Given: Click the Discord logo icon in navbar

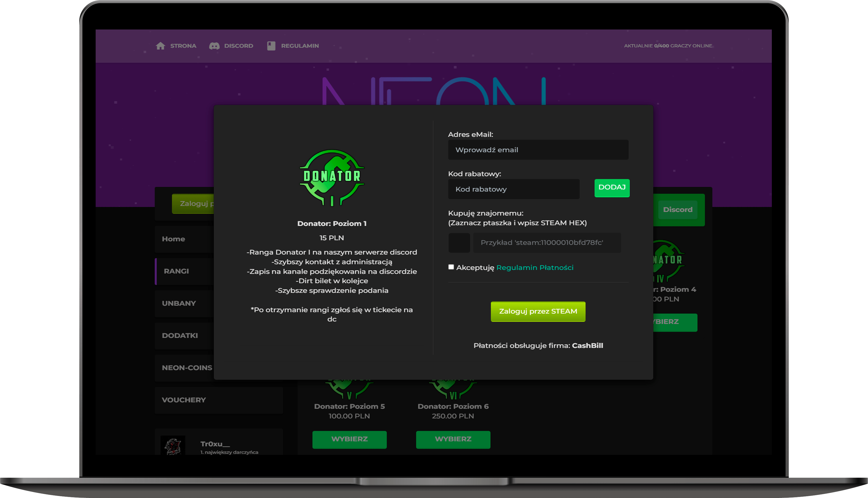Looking at the screenshot, I should [214, 46].
